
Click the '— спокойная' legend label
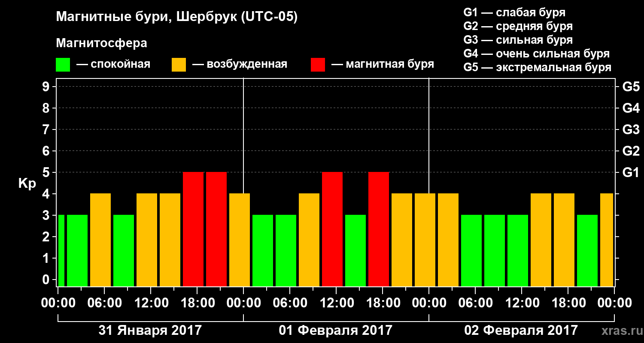113,65
